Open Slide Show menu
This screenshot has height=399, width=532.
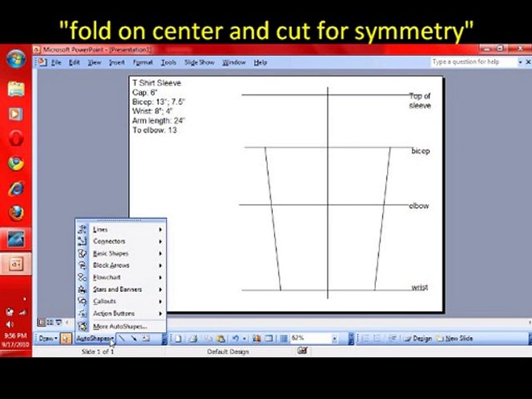(x=199, y=63)
